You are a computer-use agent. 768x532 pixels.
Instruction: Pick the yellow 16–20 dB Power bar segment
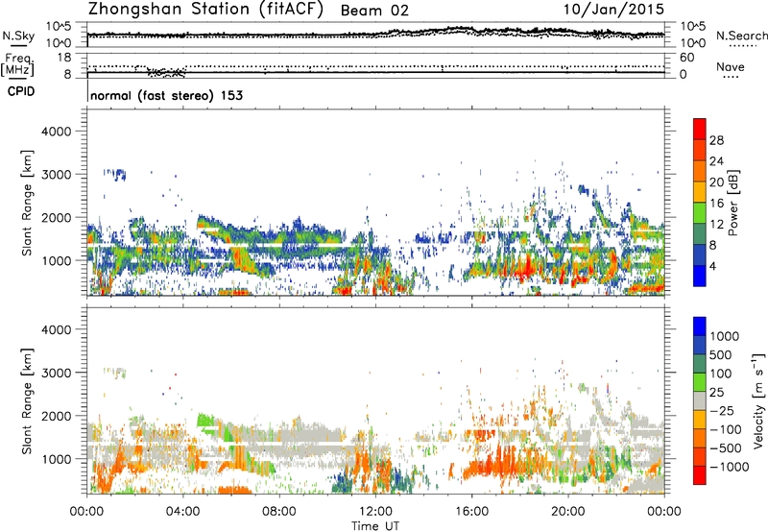click(x=700, y=192)
